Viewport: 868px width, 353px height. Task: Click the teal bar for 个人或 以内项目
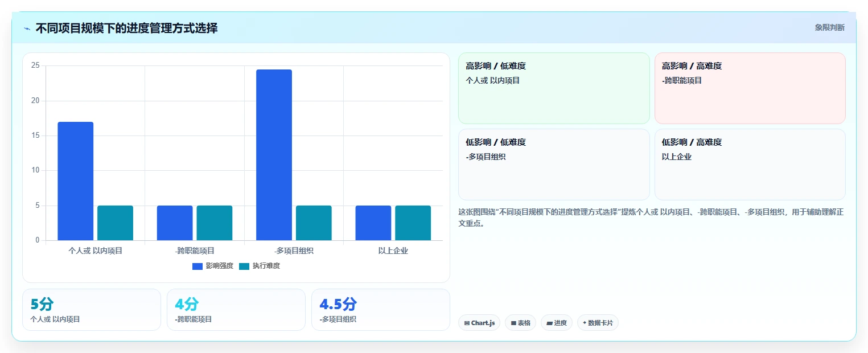(x=115, y=223)
